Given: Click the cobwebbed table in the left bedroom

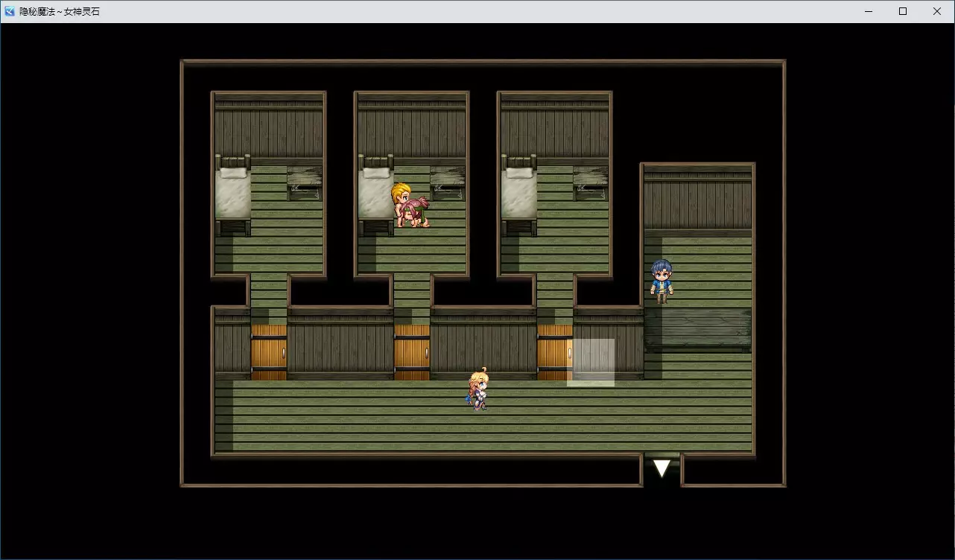Looking at the screenshot, I should pos(305,183).
